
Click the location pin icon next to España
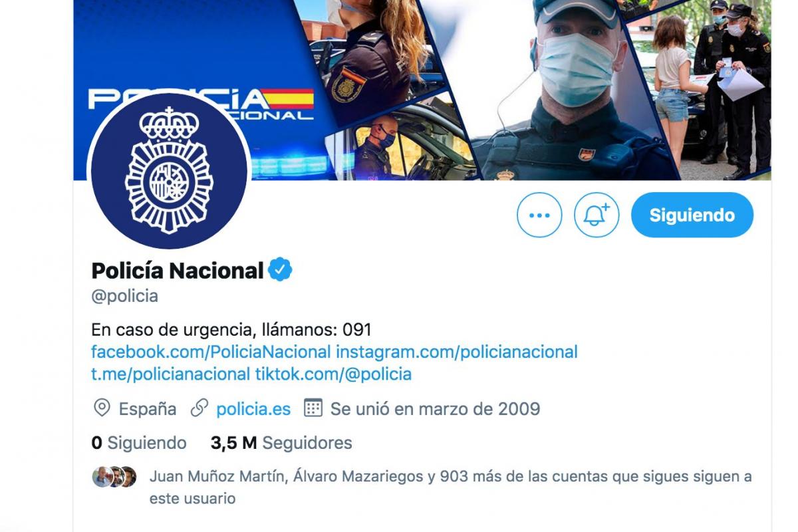pos(102,408)
